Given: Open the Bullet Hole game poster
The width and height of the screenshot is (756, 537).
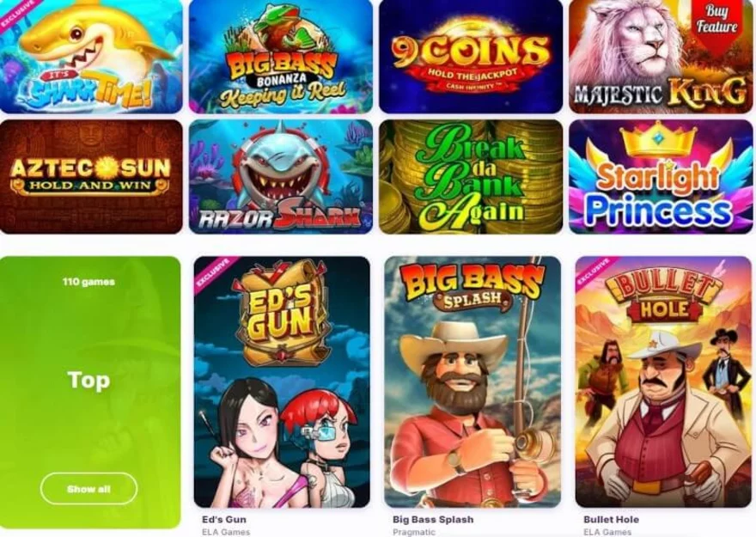Looking at the screenshot, I should pyautogui.click(x=663, y=381).
